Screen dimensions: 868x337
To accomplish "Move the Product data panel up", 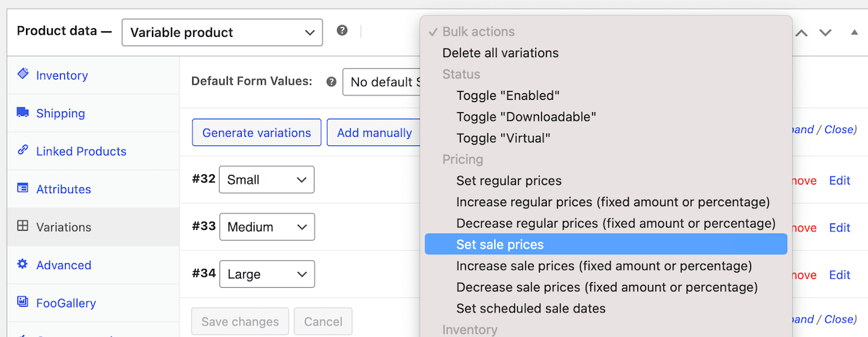I will click(801, 33).
